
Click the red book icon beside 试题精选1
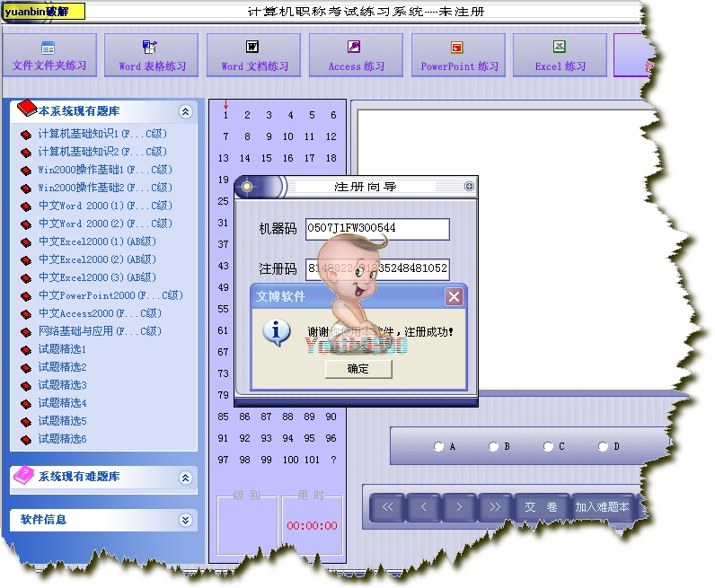pyautogui.click(x=26, y=349)
